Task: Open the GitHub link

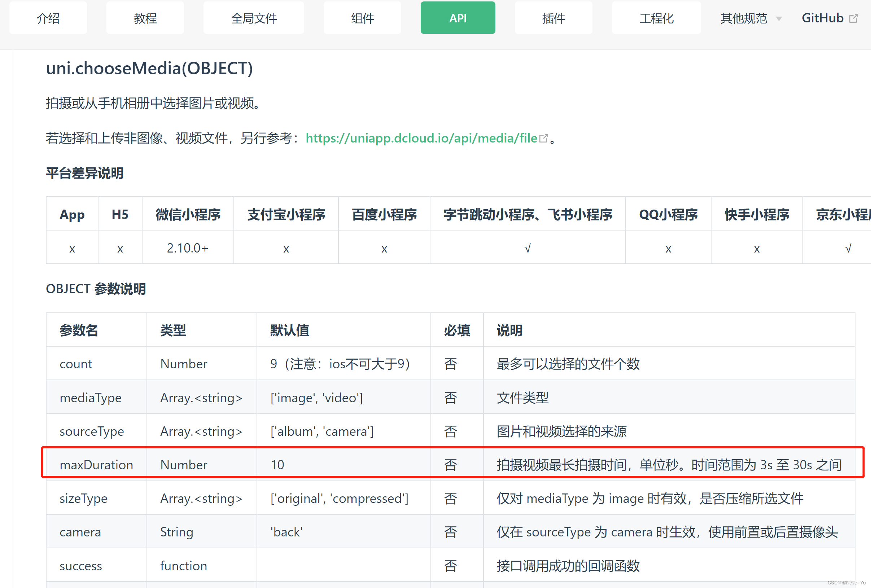Action: [x=822, y=18]
